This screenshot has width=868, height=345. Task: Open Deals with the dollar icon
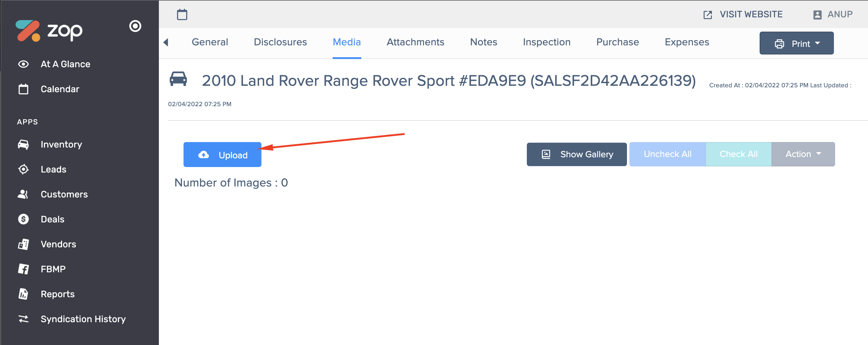coord(52,219)
